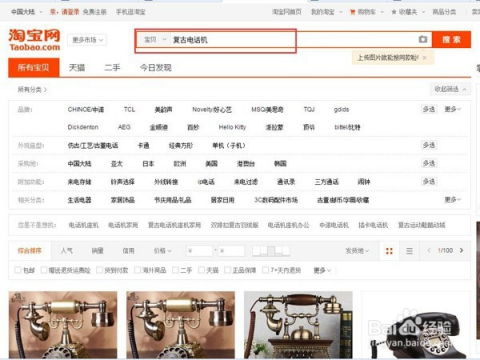
Task: Collapse filters with 收起筛选
Action: click(x=450, y=89)
